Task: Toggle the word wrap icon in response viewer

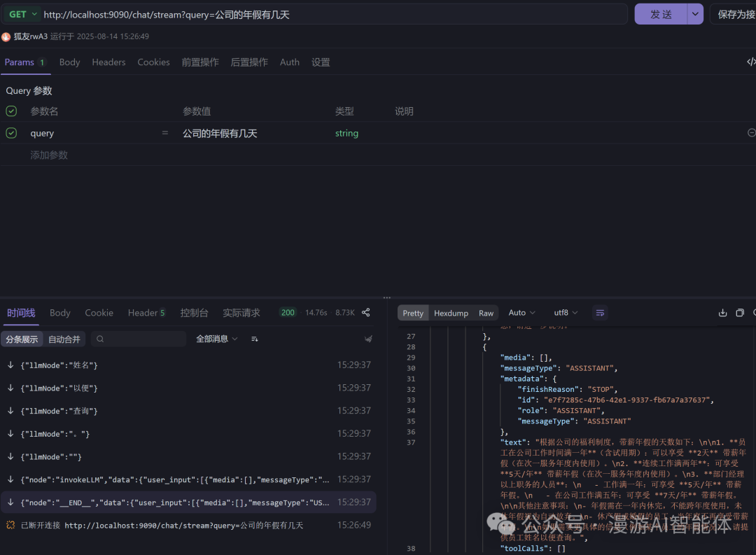Action: coord(600,313)
